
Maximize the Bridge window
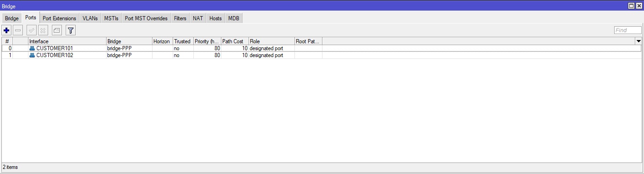click(x=631, y=6)
